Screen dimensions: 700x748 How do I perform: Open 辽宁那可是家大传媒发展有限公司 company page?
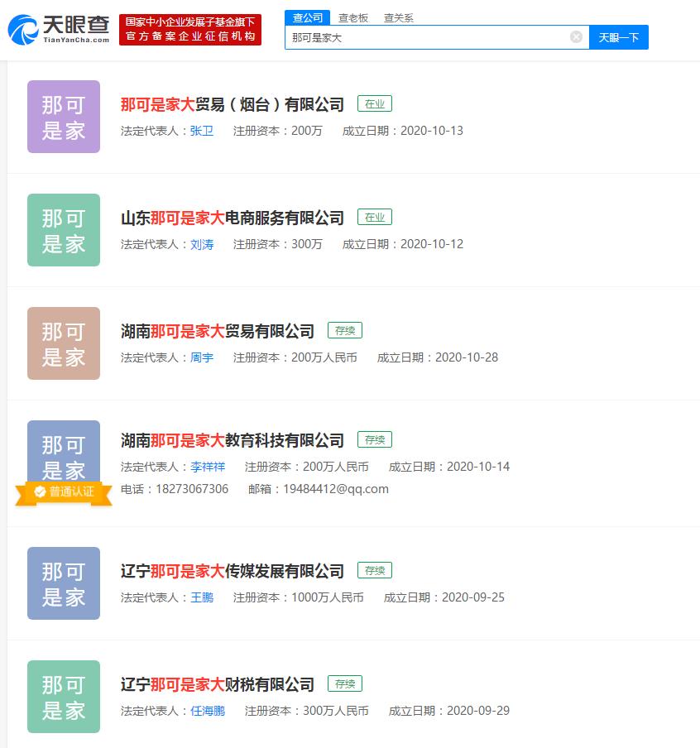pyautogui.click(x=232, y=571)
